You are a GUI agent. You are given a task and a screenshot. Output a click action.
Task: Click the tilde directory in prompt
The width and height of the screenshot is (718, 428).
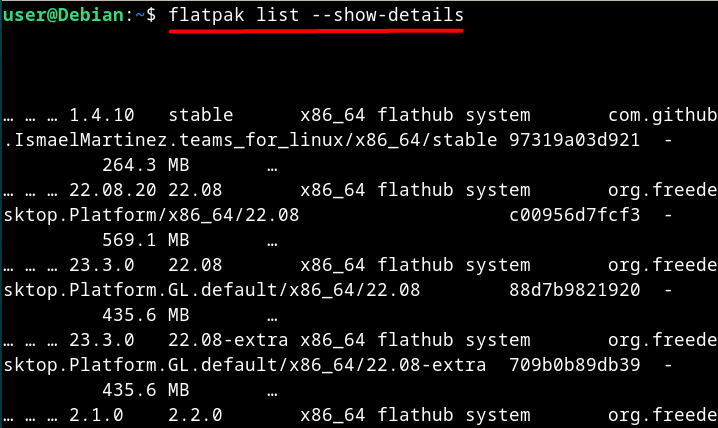tap(140, 15)
